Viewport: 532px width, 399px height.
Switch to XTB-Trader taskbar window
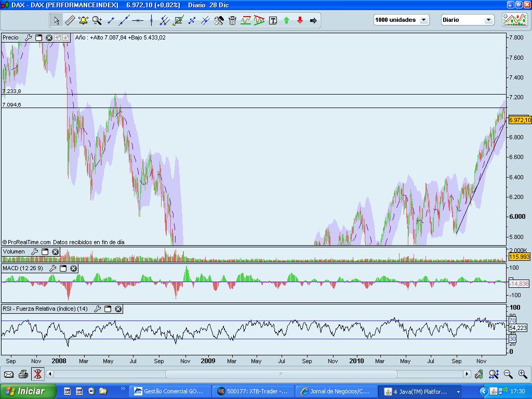point(253,391)
